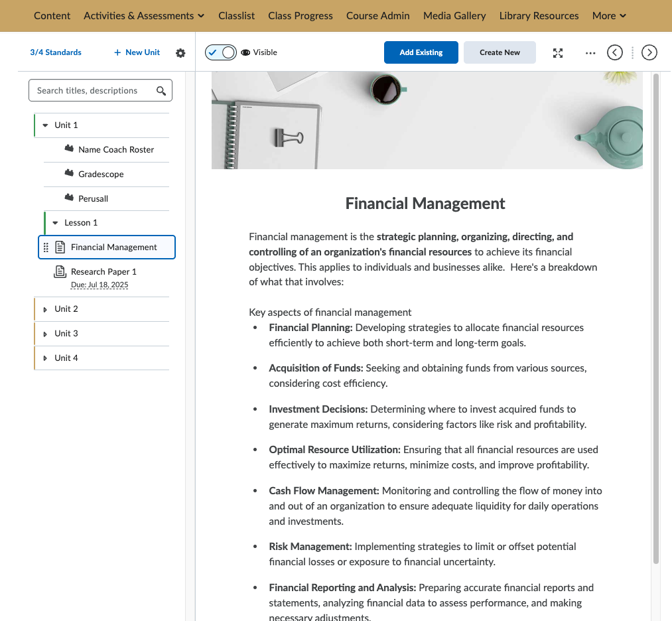Expand Unit 2 in the sidebar
The height and width of the screenshot is (621, 672).
pos(45,309)
